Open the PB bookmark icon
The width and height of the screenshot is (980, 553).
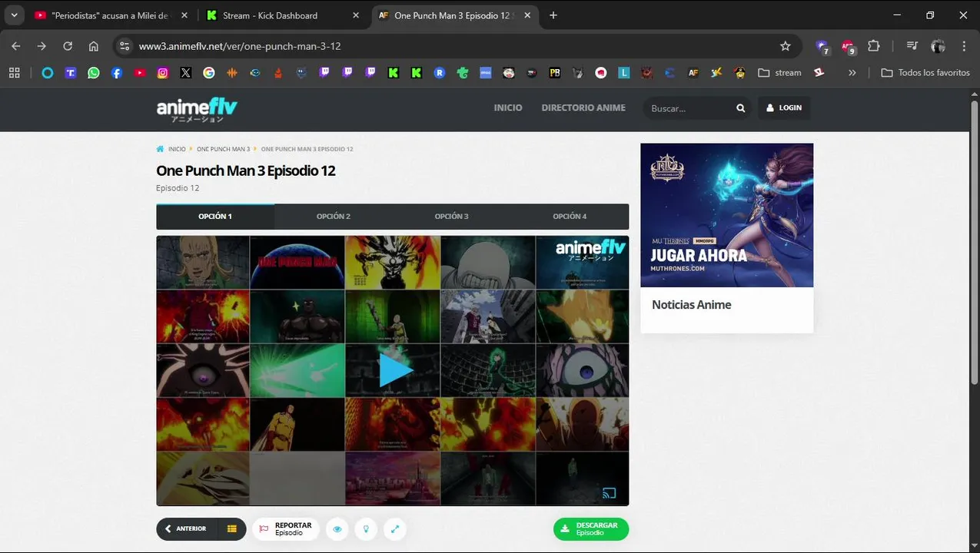pyautogui.click(x=555, y=73)
